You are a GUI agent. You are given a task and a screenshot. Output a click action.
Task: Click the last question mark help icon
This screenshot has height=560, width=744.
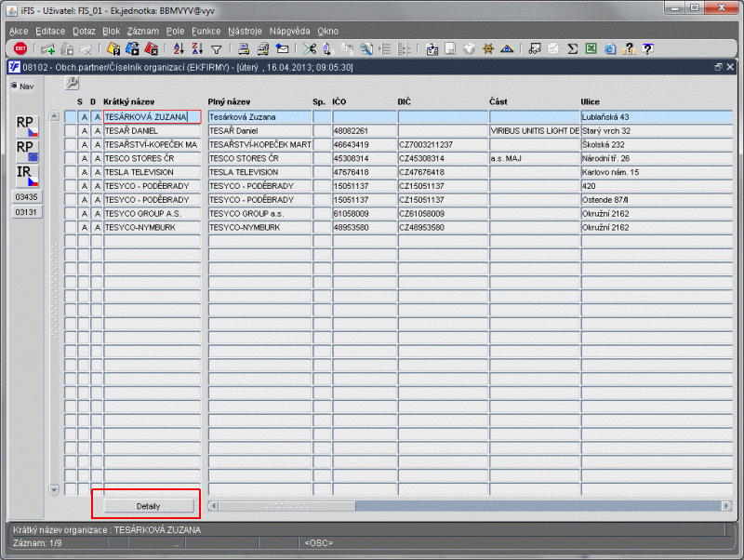647,49
